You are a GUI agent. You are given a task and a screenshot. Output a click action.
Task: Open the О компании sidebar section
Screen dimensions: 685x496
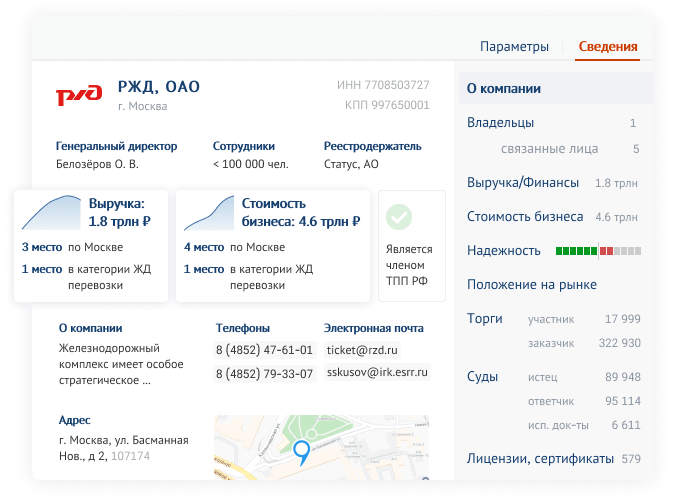(556, 88)
